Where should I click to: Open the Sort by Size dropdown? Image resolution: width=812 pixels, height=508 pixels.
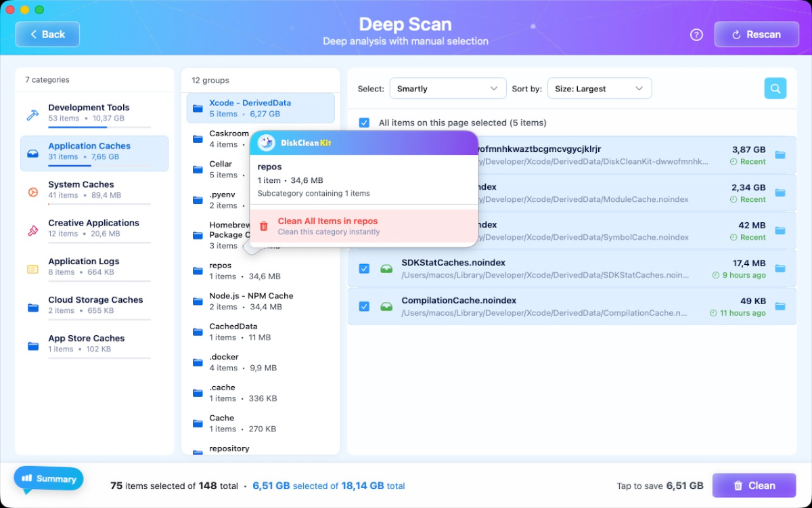(x=600, y=88)
